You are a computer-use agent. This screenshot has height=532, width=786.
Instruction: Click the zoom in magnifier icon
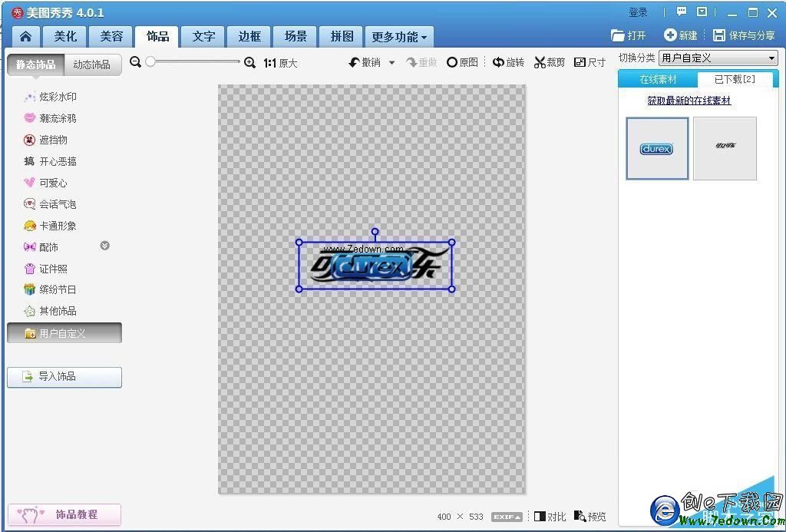point(249,63)
